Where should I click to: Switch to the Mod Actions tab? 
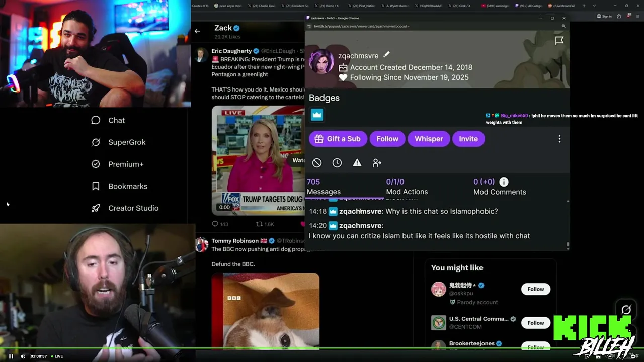[407, 187]
